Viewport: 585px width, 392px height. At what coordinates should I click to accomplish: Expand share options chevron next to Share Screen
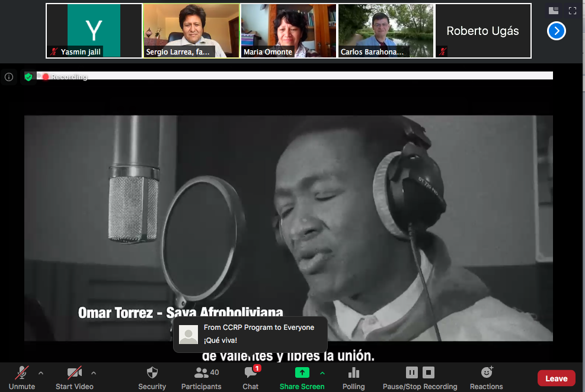point(322,373)
